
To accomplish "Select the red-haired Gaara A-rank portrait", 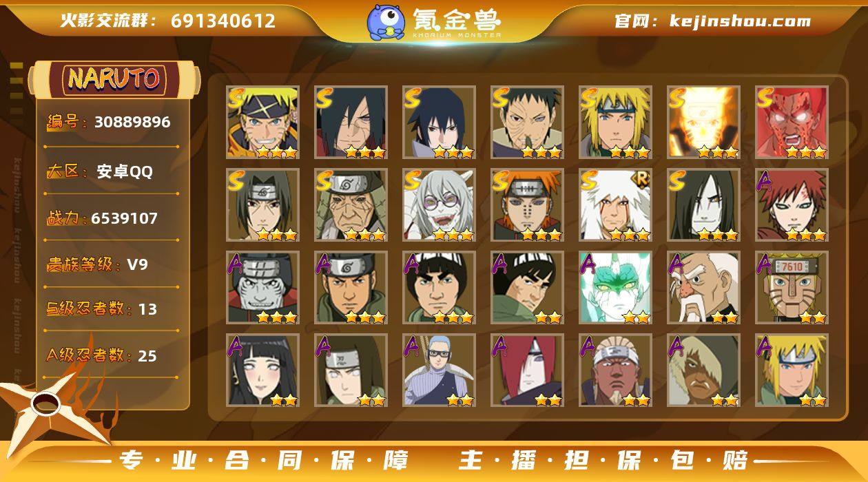I will pyautogui.click(x=792, y=205).
